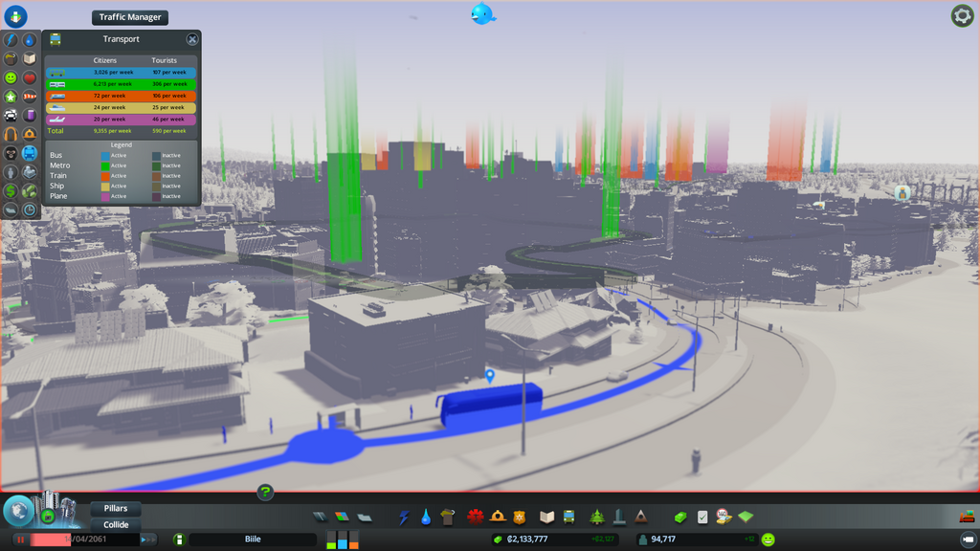
Task: Click the blue round icon beside Traffic Manager
Action: (x=15, y=15)
